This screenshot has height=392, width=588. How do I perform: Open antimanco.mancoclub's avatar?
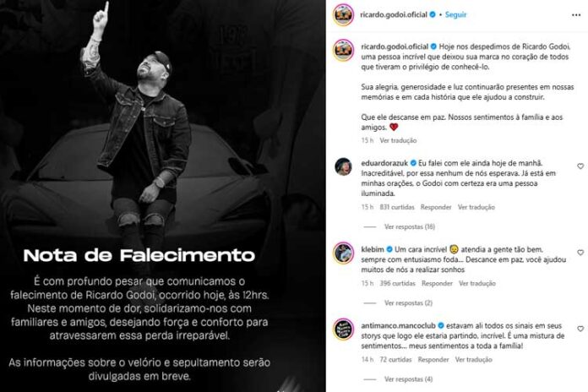344,329
